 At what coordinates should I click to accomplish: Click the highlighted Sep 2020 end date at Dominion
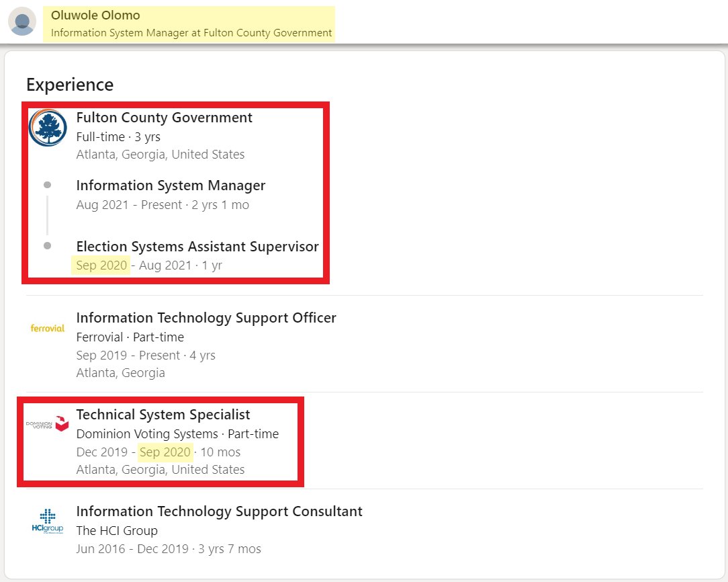click(x=165, y=452)
